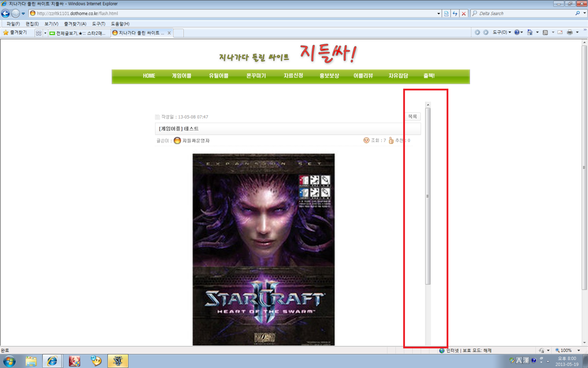
Task: Click the 지들싸! site logo
Action: [328, 54]
